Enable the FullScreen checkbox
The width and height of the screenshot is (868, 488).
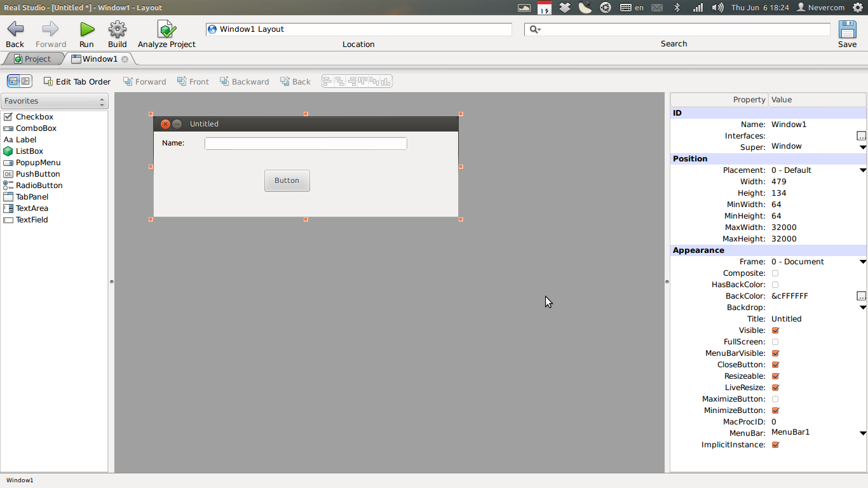(775, 342)
